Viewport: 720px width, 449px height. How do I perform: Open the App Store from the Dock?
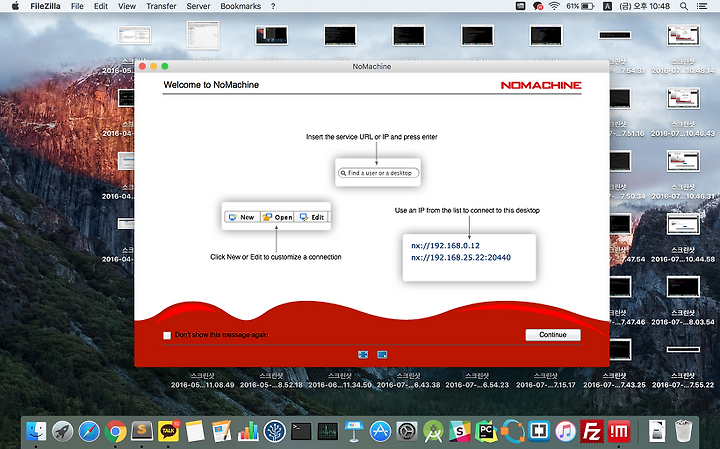click(x=381, y=432)
